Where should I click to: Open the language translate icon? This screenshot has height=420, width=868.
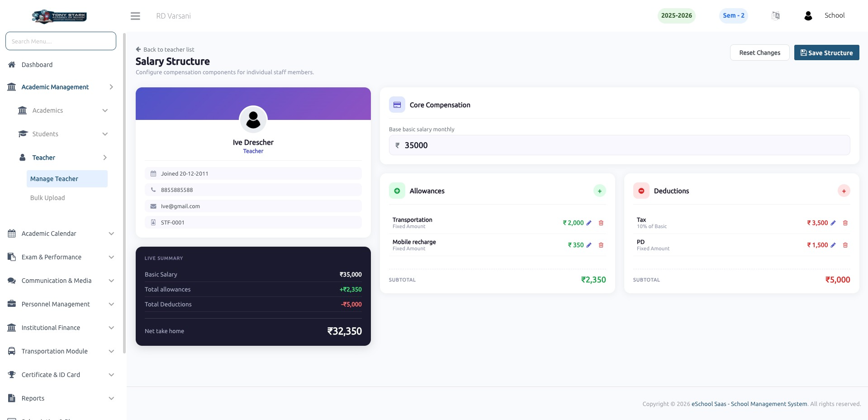775,16
